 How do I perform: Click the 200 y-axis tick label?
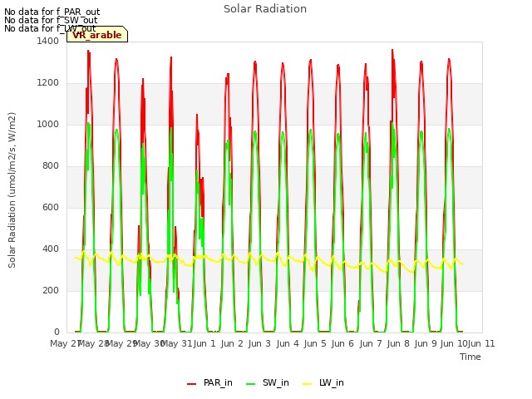point(51,290)
